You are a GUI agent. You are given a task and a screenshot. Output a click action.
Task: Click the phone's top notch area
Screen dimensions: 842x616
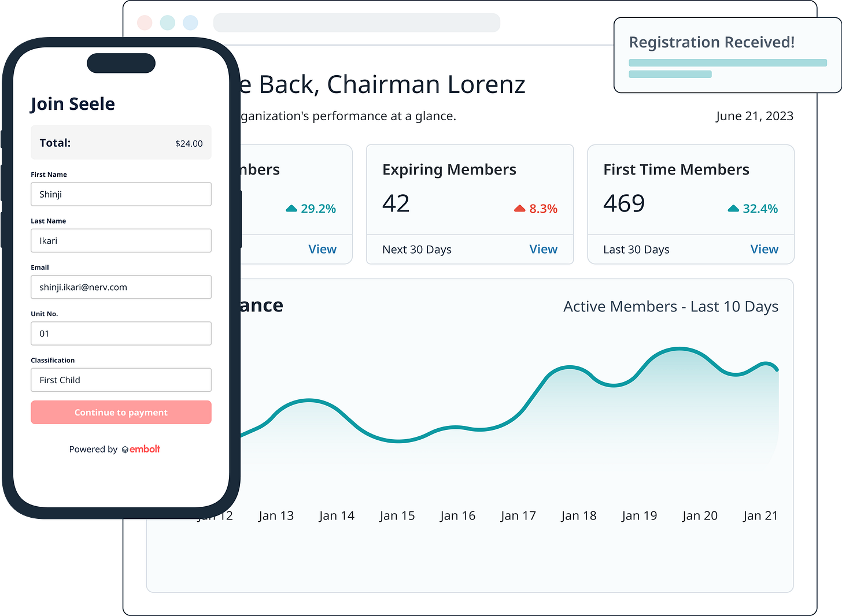[x=121, y=62]
